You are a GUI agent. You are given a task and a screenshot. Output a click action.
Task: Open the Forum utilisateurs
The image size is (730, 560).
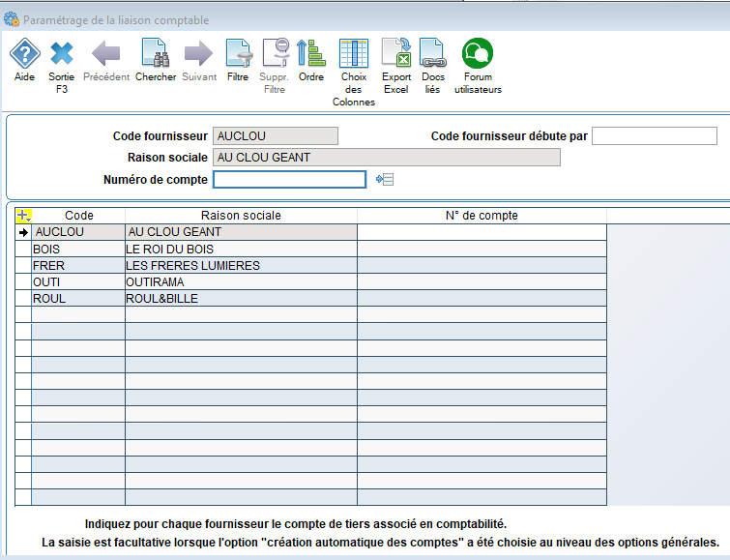click(478, 53)
